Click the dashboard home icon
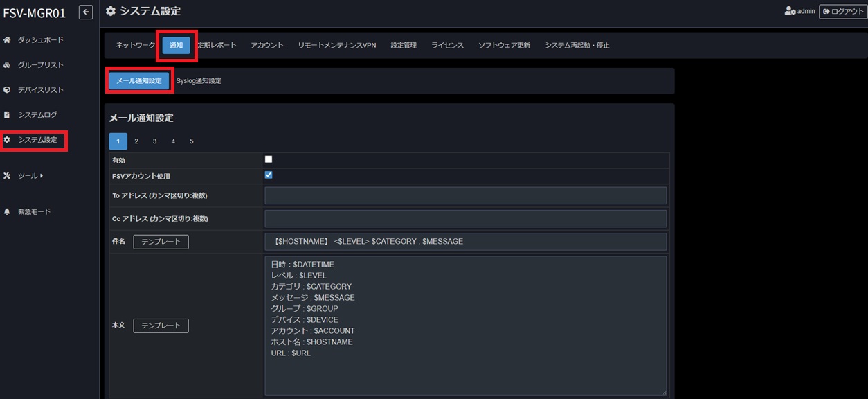This screenshot has height=399, width=868. pyautogui.click(x=7, y=40)
